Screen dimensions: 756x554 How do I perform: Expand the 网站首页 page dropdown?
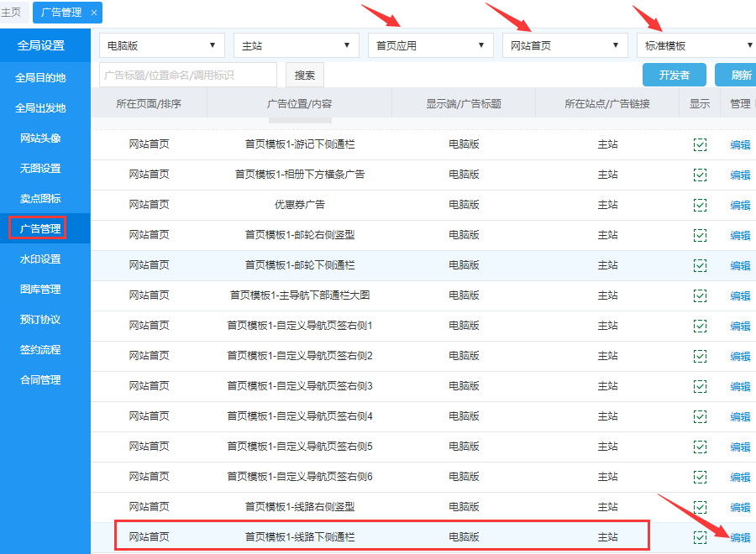pyautogui.click(x=564, y=45)
